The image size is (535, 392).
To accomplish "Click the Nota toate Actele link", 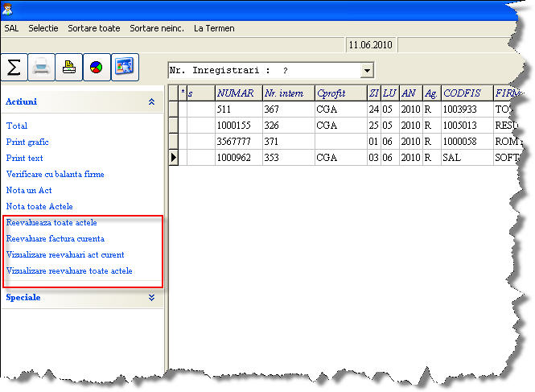I will tap(44, 207).
